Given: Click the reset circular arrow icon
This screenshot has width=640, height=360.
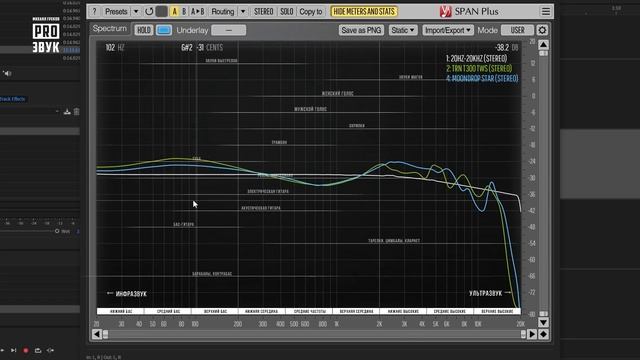Looking at the screenshot, I should click(x=149, y=11).
